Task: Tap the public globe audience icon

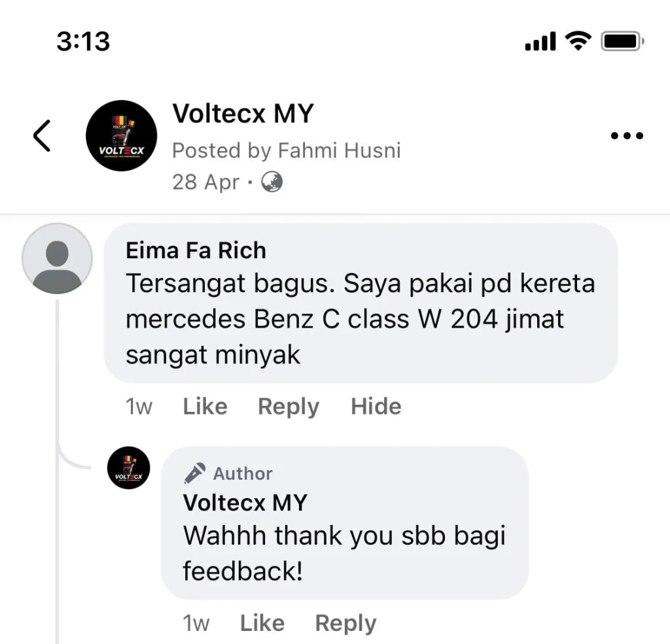Action: 272,182
